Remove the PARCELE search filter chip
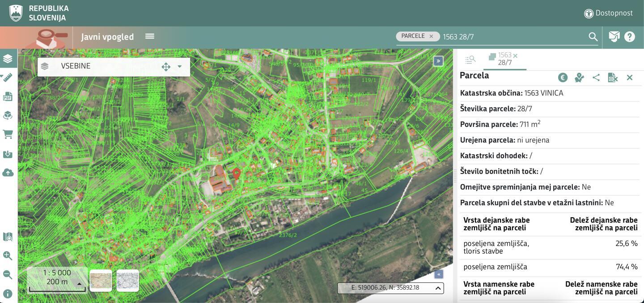The image size is (644, 303). coord(431,36)
